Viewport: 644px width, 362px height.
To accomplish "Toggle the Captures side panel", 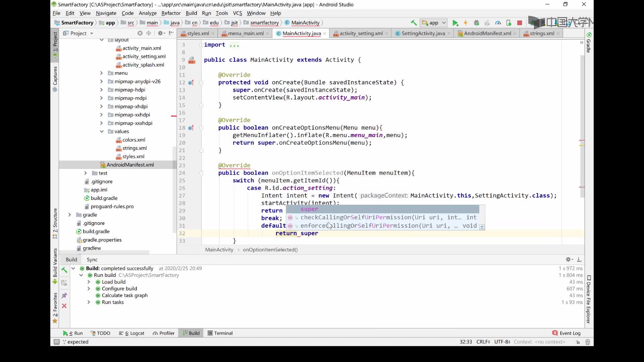I will [55, 79].
